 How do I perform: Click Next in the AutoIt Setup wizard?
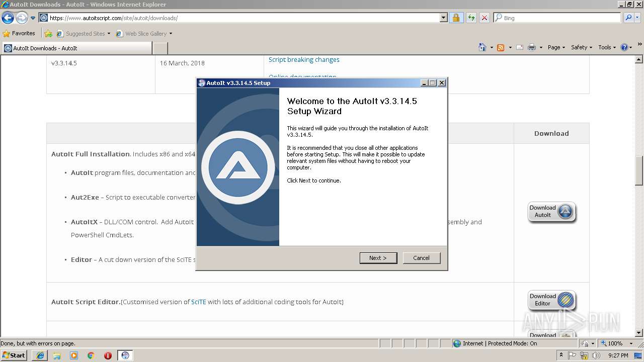(378, 258)
